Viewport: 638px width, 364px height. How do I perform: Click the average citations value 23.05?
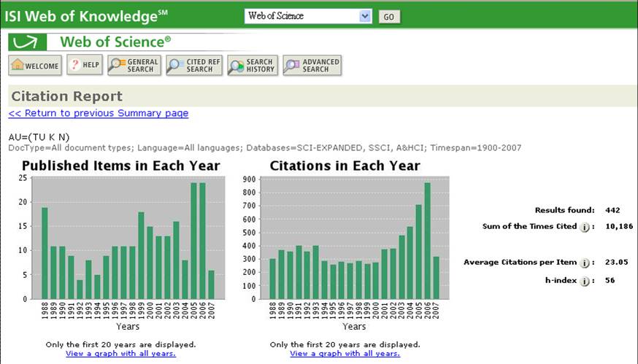[616, 263]
